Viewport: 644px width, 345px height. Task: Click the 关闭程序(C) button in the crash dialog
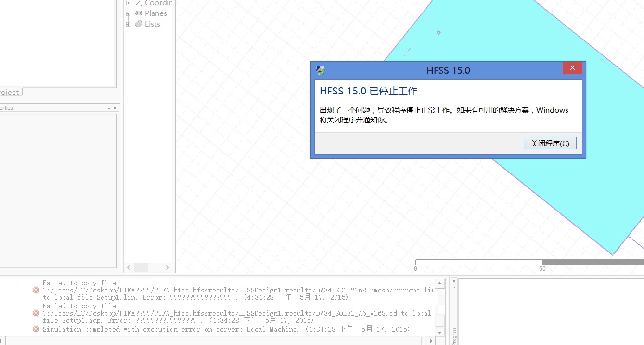550,143
